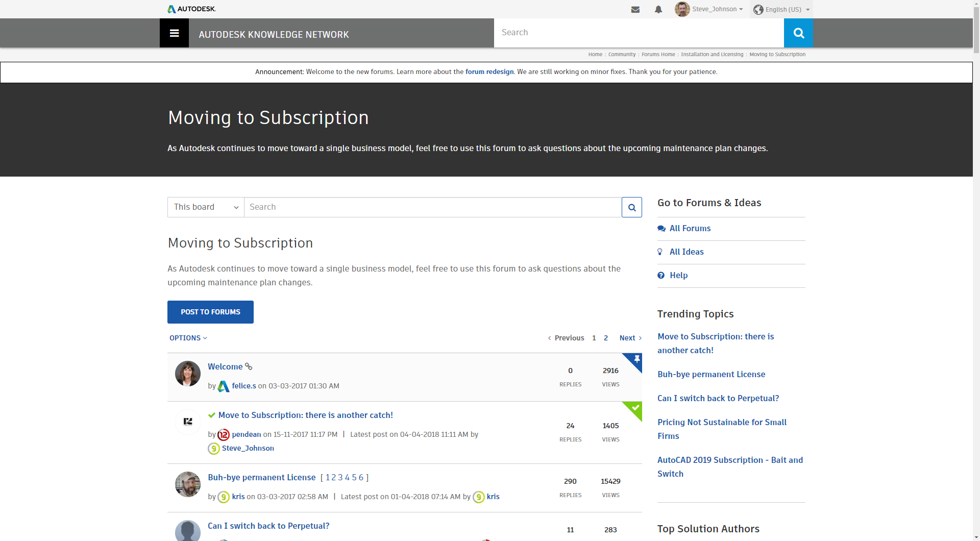The height and width of the screenshot is (541, 980).
Task: Click rank 9 badge beside author kris
Action: click(224, 497)
